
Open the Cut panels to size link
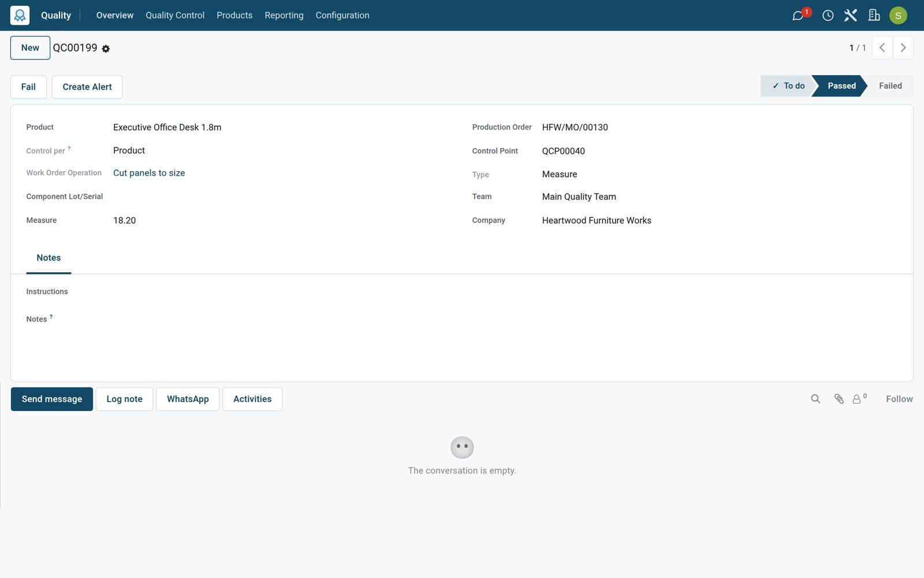tap(149, 173)
